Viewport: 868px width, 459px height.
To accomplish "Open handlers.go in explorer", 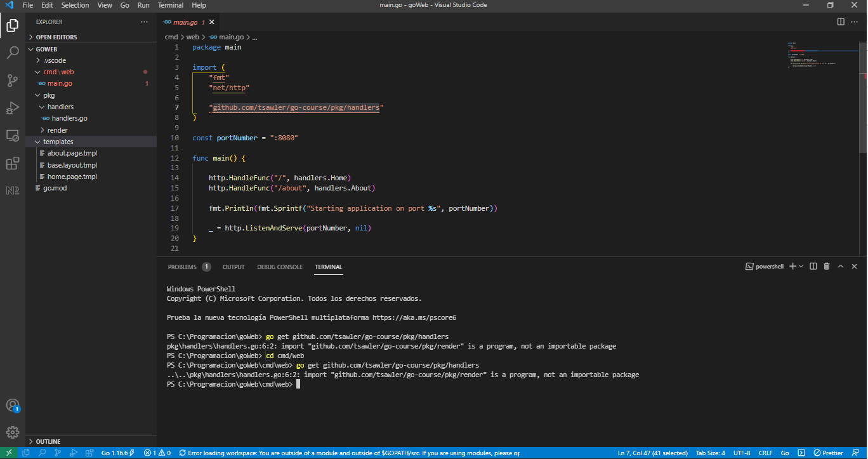I will [x=91, y=118].
